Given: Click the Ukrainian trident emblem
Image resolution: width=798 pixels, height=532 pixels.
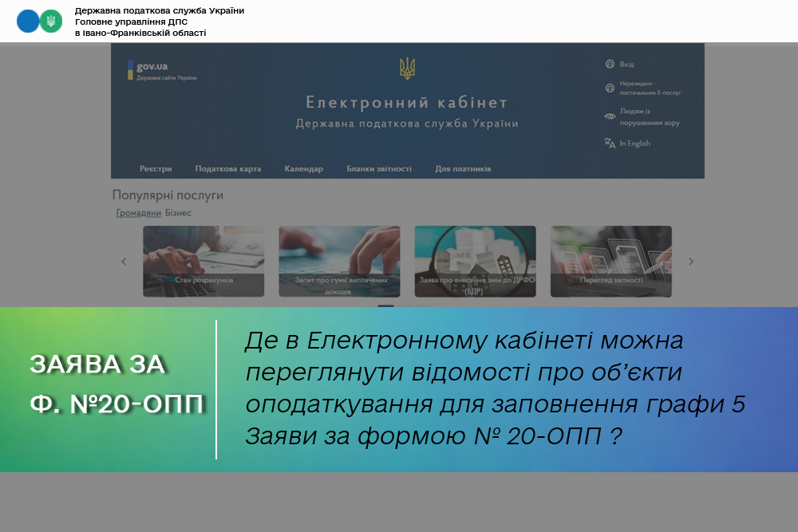Looking at the screenshot, I should (407, 69).
